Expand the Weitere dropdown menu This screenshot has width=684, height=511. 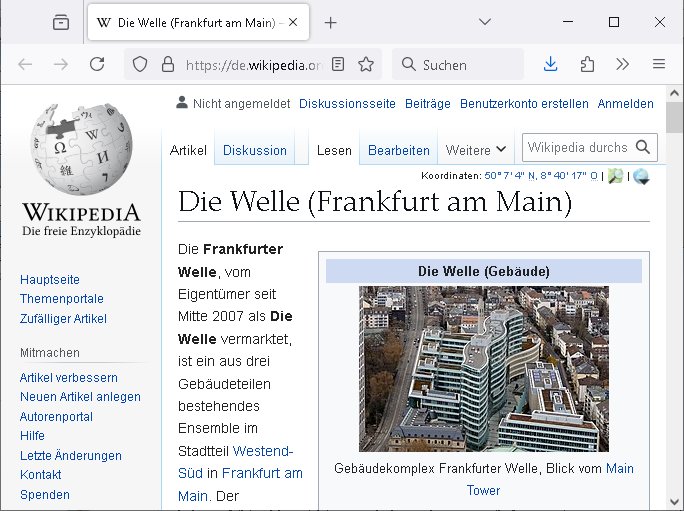coord(476,150)
